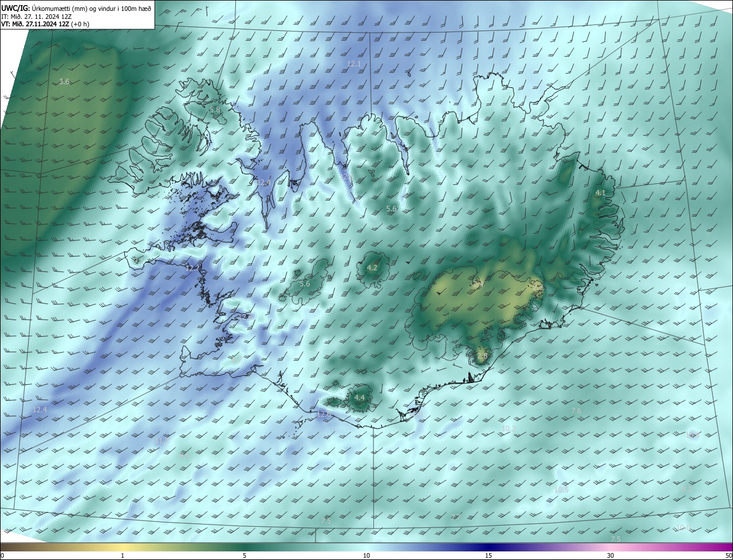Click the 7.6 value label
The image size is (733, 560).
tap(576, 411)
